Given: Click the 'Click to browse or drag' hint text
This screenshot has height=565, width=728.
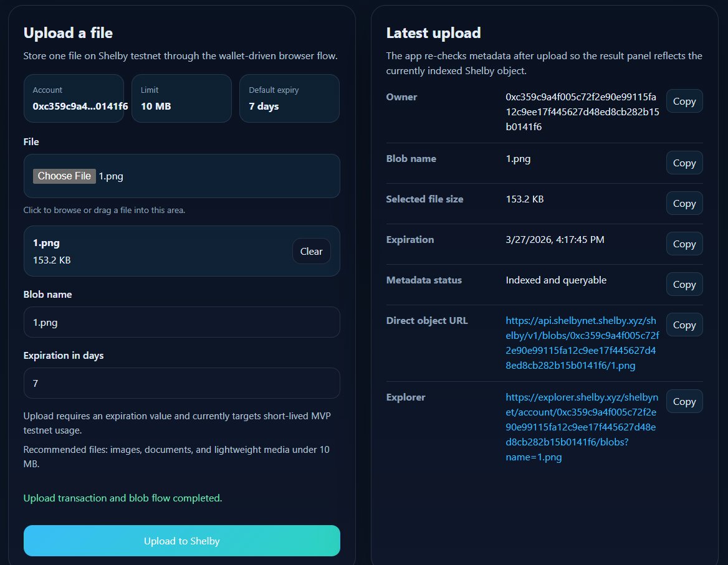Looking at the screenshot, I should 104,210.
